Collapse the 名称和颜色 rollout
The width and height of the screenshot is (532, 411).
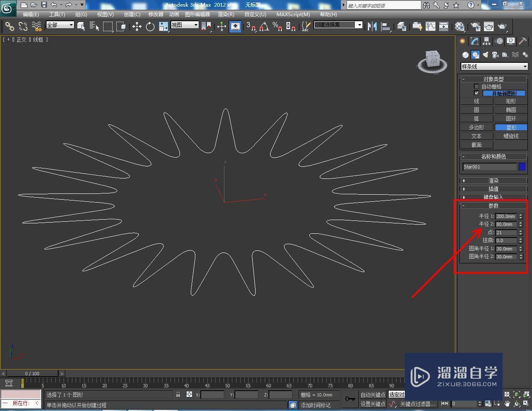coord(493,156)
